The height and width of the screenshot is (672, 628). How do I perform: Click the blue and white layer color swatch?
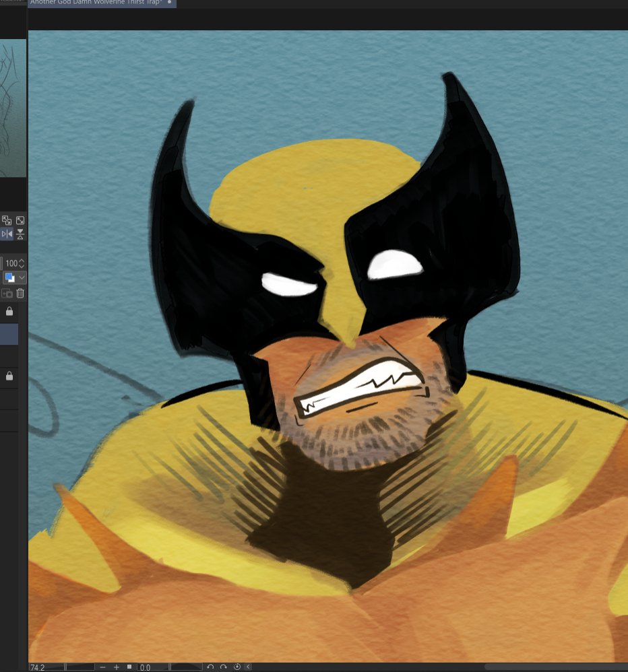tap(9, 277)
